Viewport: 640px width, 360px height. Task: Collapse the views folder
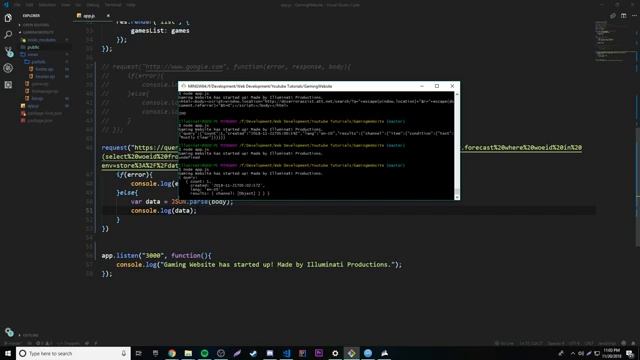click(32, 55)
